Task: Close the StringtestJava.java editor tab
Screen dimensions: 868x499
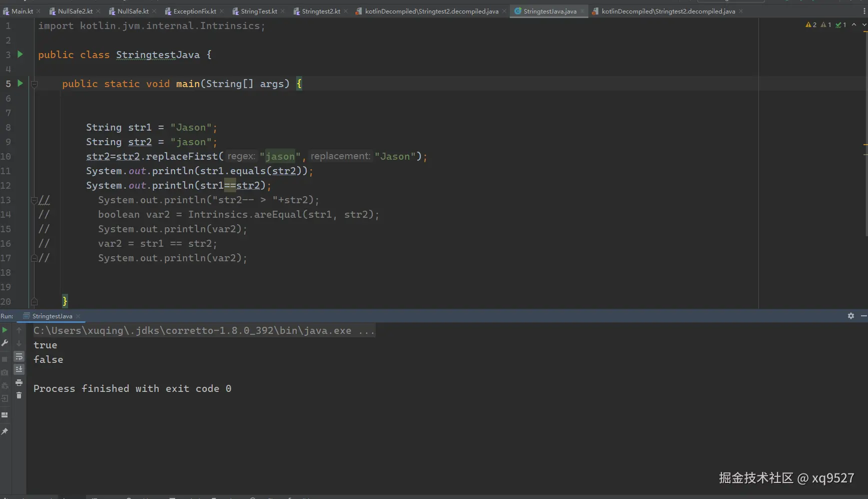Action: [582, 11]
